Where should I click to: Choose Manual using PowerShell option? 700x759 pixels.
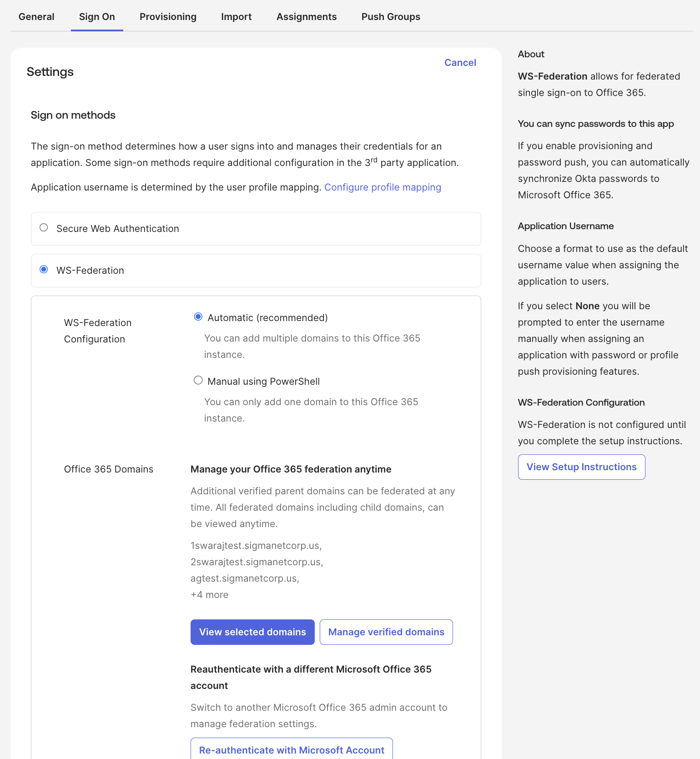point(198,381)
